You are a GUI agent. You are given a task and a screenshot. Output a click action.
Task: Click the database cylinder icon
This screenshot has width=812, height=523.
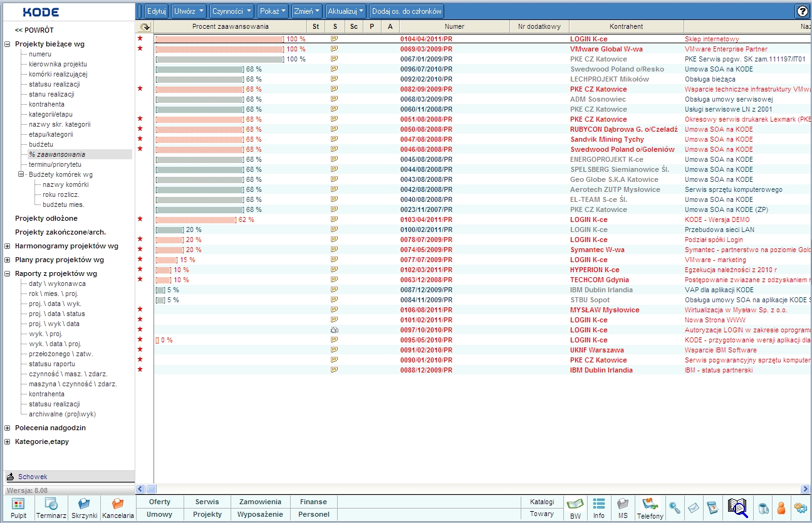coord(763,508)
